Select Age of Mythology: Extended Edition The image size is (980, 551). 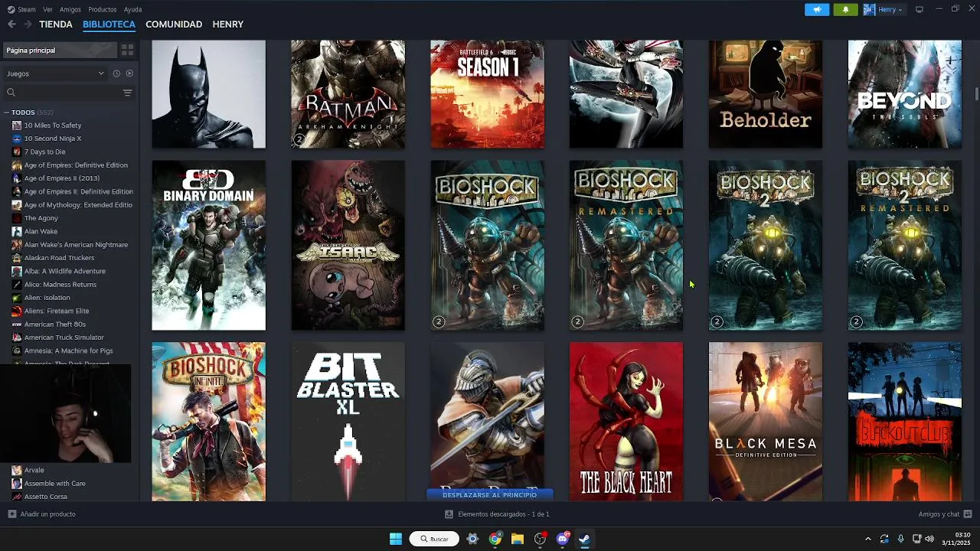(78, 205)
